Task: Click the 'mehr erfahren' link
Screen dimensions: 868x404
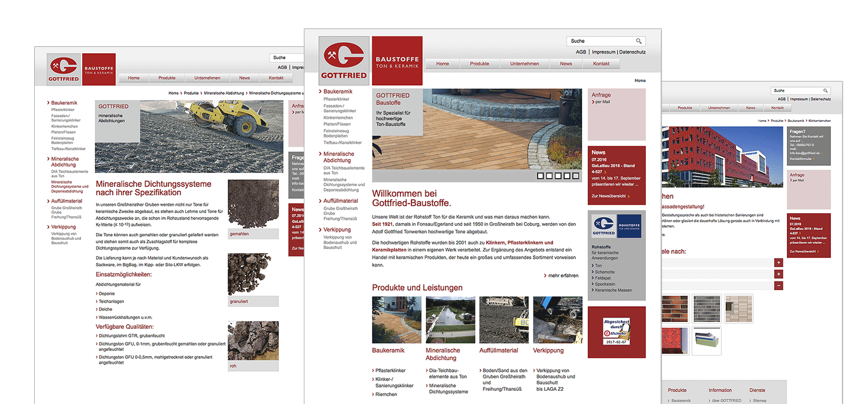Action: click(563, 276)
